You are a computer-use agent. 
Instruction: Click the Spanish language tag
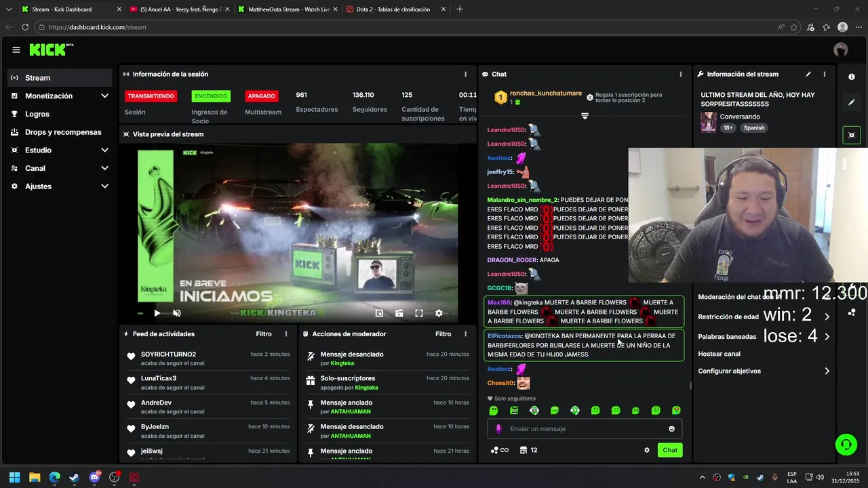[x=753, y=127]
